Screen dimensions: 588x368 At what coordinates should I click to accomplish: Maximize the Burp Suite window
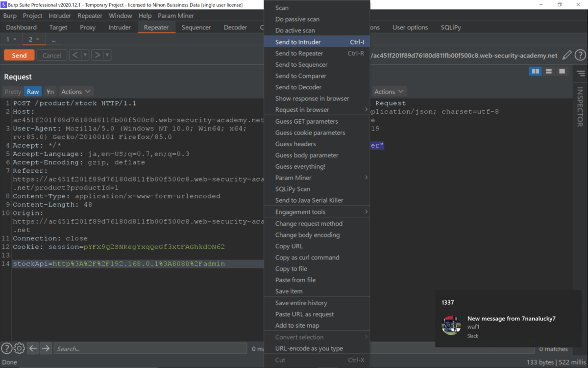(x=560, y=4)
